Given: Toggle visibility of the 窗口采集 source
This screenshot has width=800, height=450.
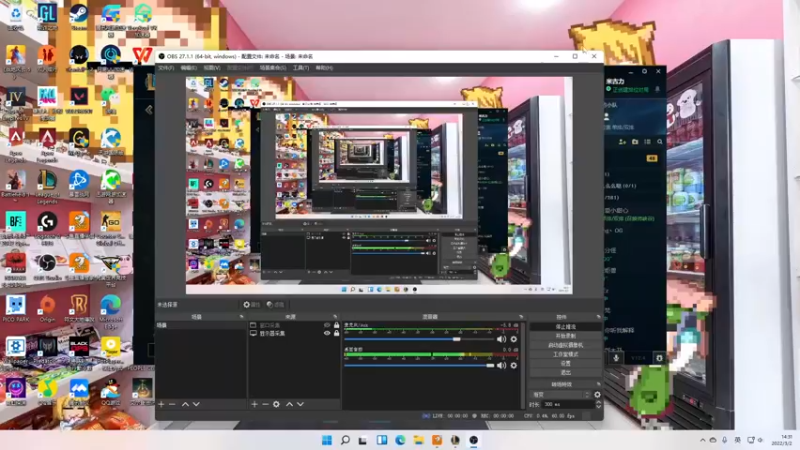Looking at the screenshot, I should click(x=327, y=325).
